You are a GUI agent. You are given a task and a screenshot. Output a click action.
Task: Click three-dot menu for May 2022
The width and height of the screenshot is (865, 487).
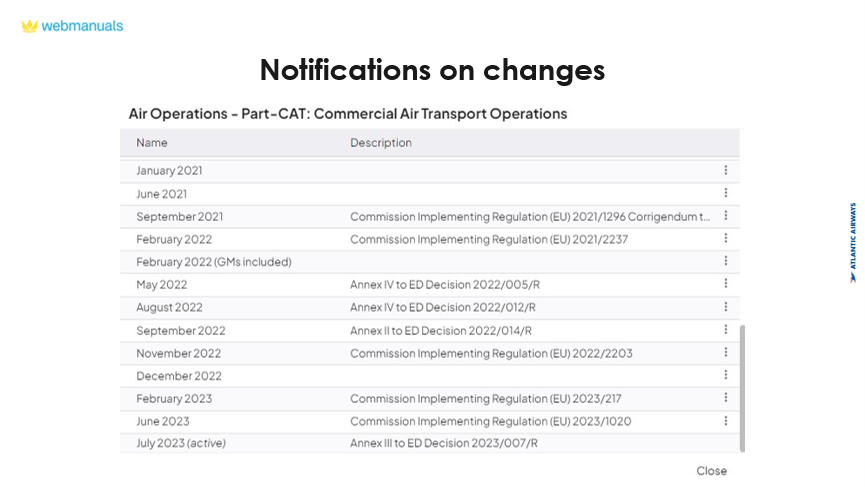(x=726, y=284)
